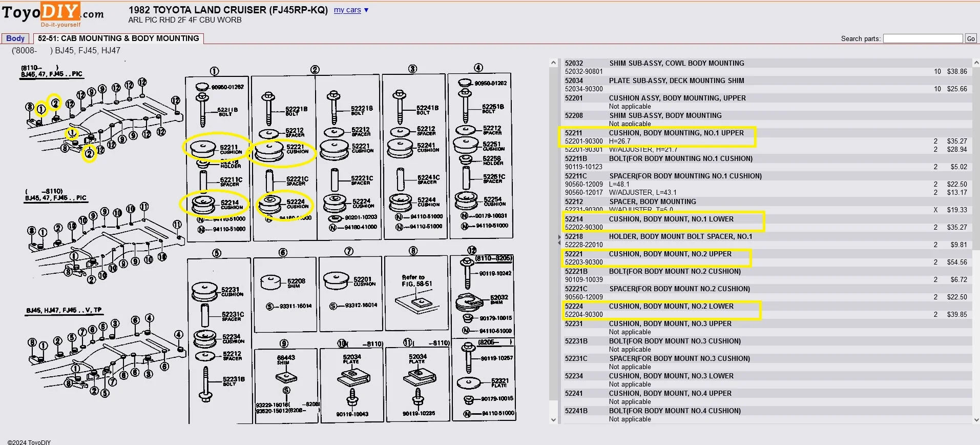Click the parts list right scrollbar down arrow
Screen dimensions: 980x445
976,419
